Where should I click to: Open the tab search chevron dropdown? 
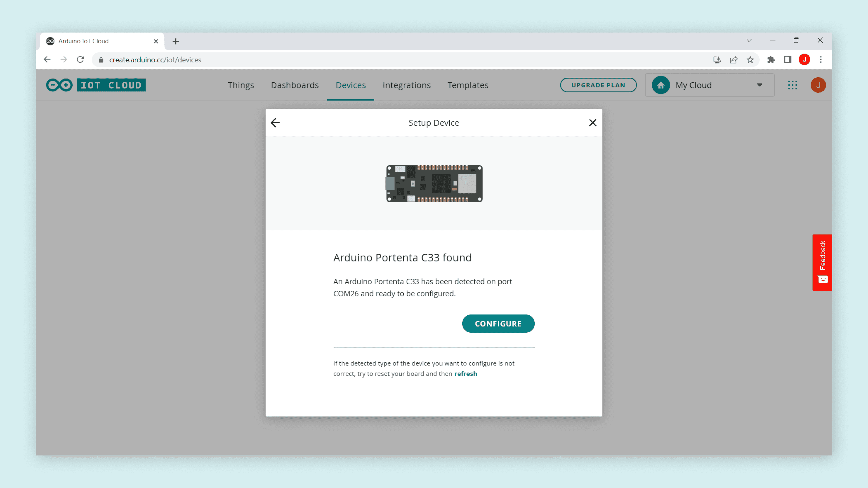(749, 40)
